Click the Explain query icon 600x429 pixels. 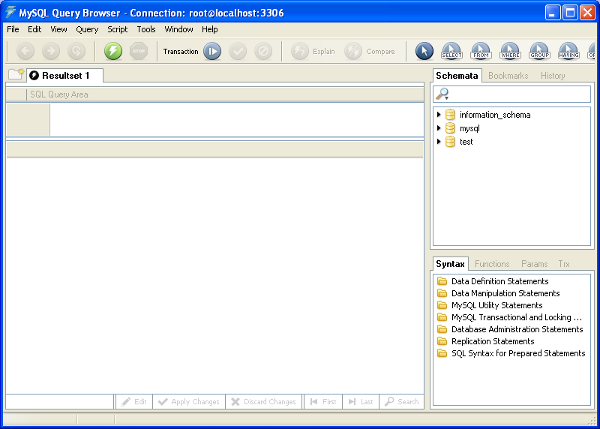(300, 51)
